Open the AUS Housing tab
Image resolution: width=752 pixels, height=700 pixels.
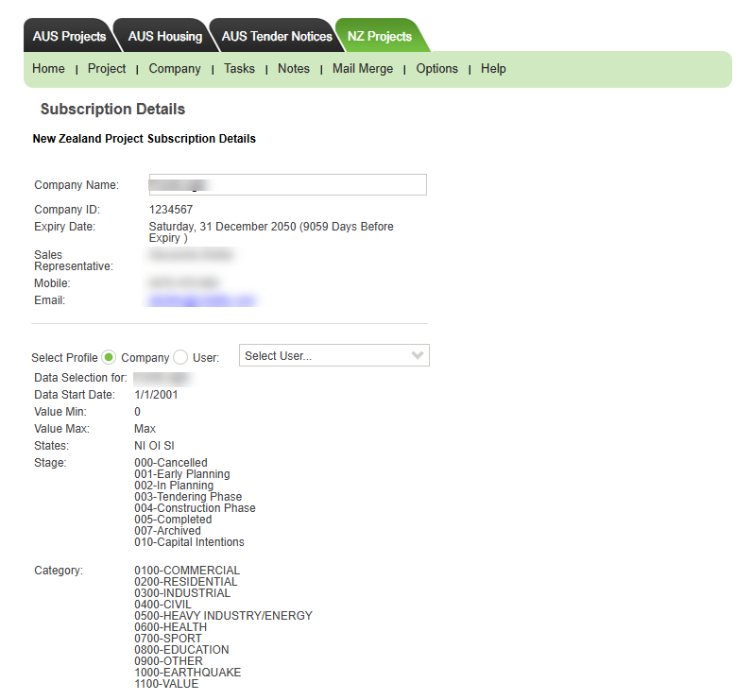[164, 36]
